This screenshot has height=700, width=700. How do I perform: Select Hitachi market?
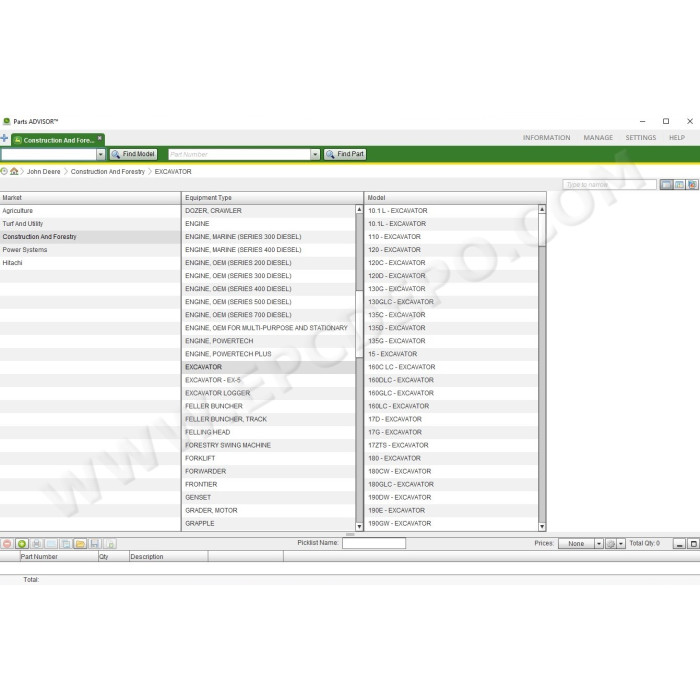pyautogui.click(x=90, y=262)
